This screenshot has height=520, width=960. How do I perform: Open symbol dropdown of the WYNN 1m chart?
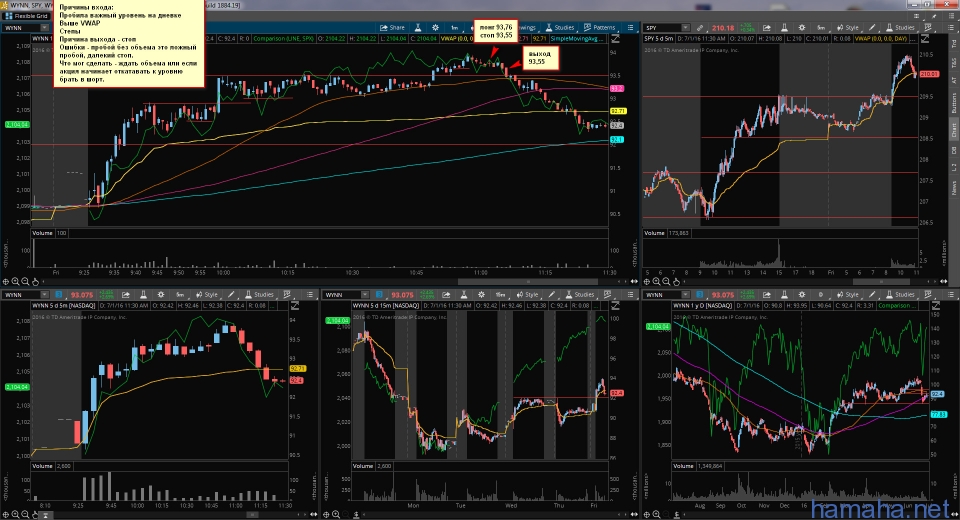click(44, 28)
